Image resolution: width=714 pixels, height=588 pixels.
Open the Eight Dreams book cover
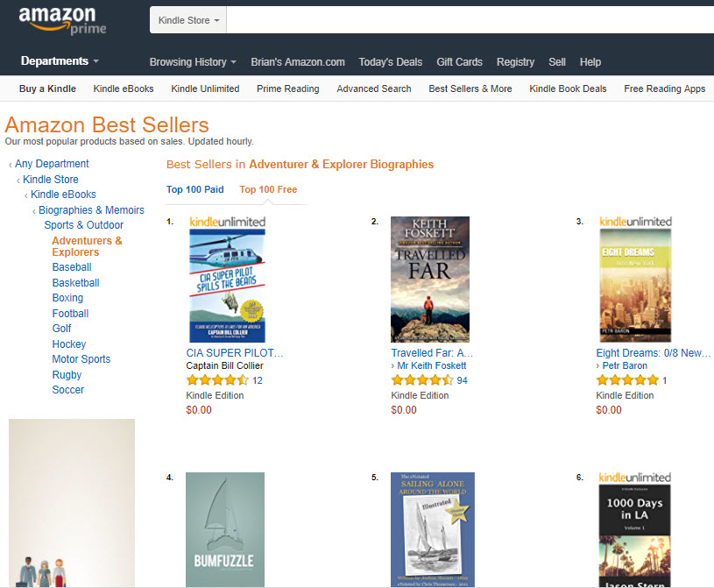tap(635, 286)
